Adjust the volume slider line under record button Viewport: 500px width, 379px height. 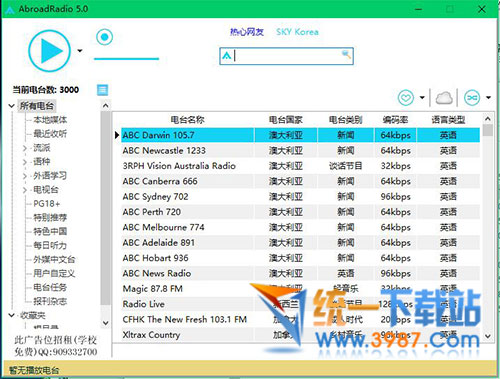[126, 59]
